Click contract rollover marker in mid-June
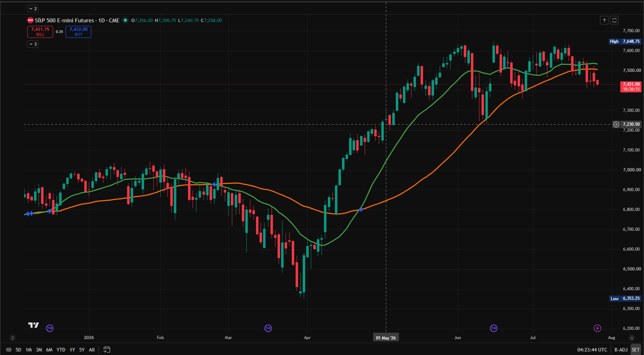This screenshot has width=644, height=355. coord(494,328)
